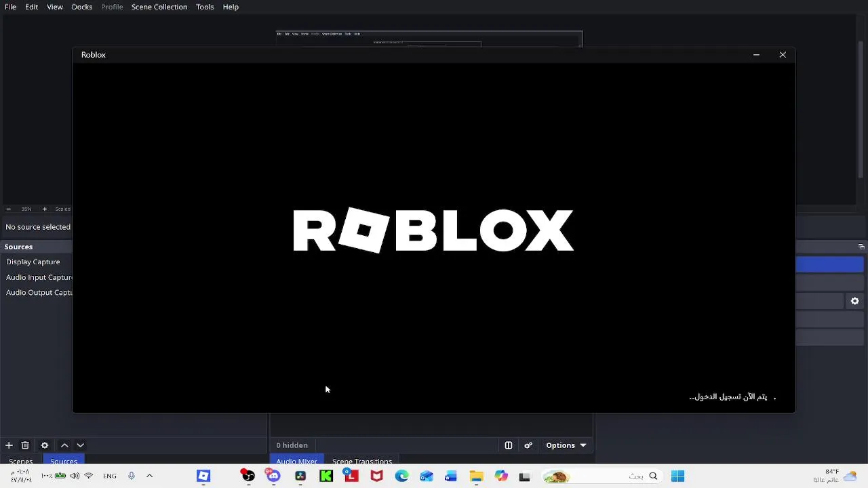
Task: Open Task View on the taskbar
Action: [x=524, y=476]
